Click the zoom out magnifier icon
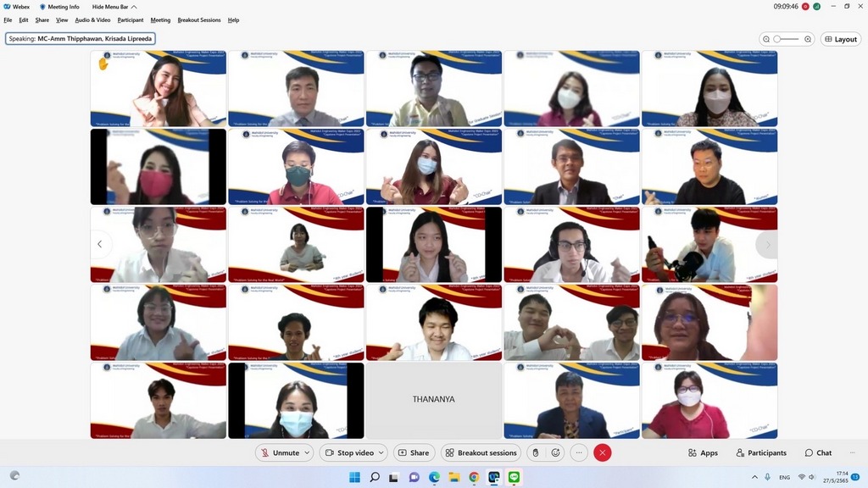 [766, 39]
